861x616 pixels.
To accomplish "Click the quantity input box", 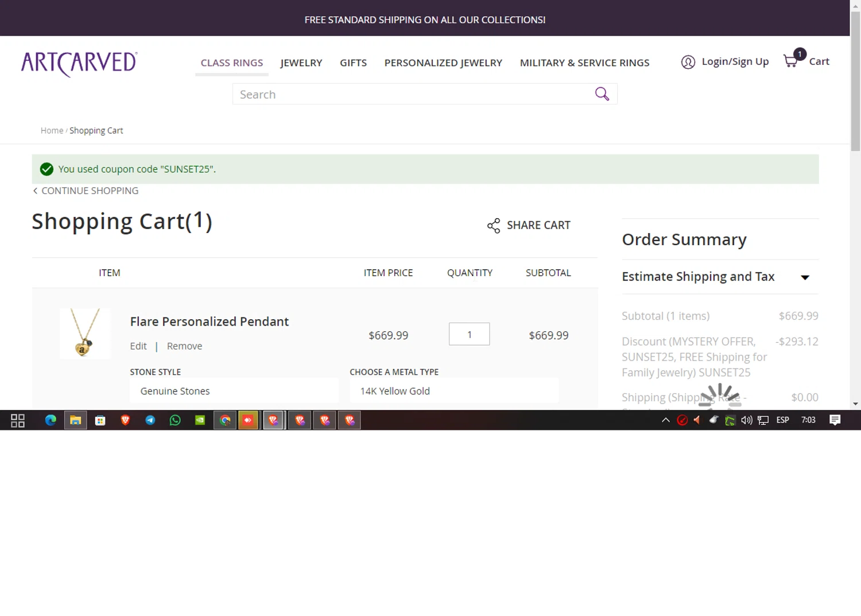I will [x=469, y=334].
